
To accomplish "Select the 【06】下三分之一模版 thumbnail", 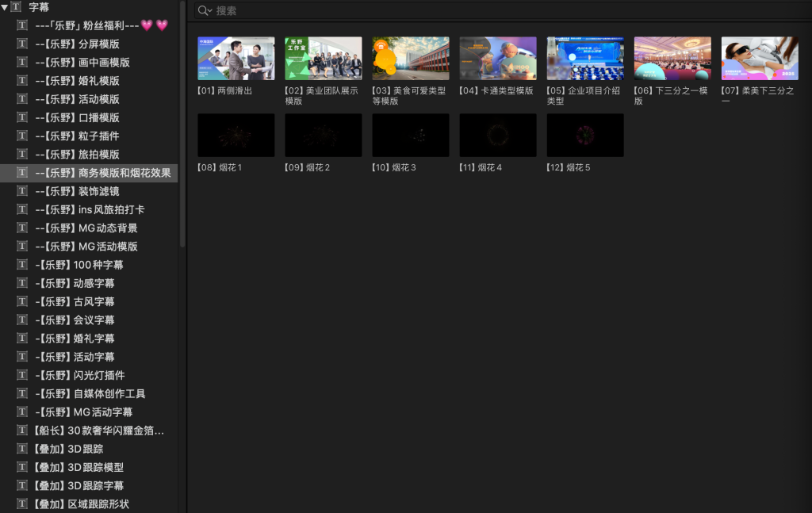I will click(x=672, y=58).
